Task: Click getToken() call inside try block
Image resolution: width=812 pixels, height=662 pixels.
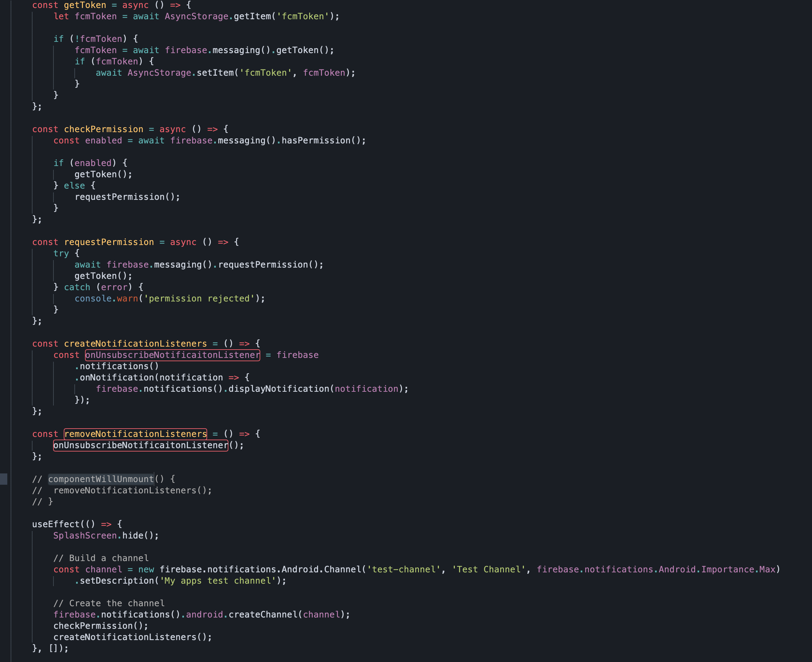Action: pyautogui.click(x=103, y=276)
